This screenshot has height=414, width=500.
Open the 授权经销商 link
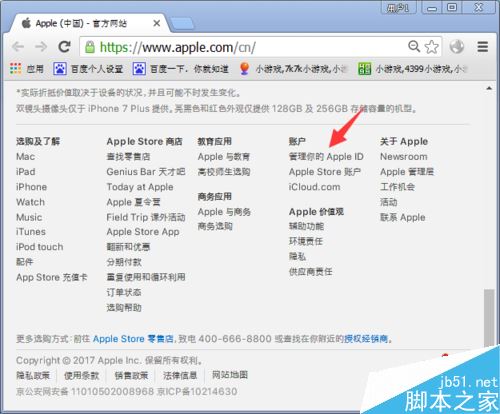pyautogui.click(x=366, y=339)
